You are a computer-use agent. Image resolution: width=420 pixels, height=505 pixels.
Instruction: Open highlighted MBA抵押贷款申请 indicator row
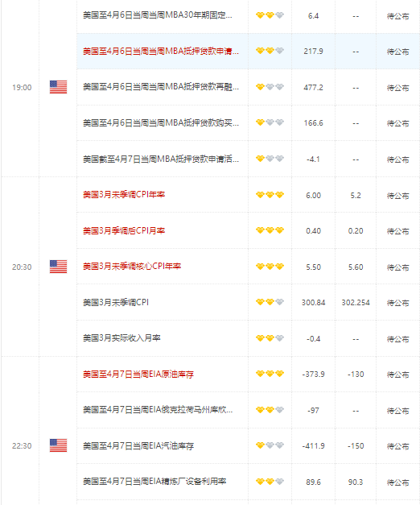click(161, 52)
